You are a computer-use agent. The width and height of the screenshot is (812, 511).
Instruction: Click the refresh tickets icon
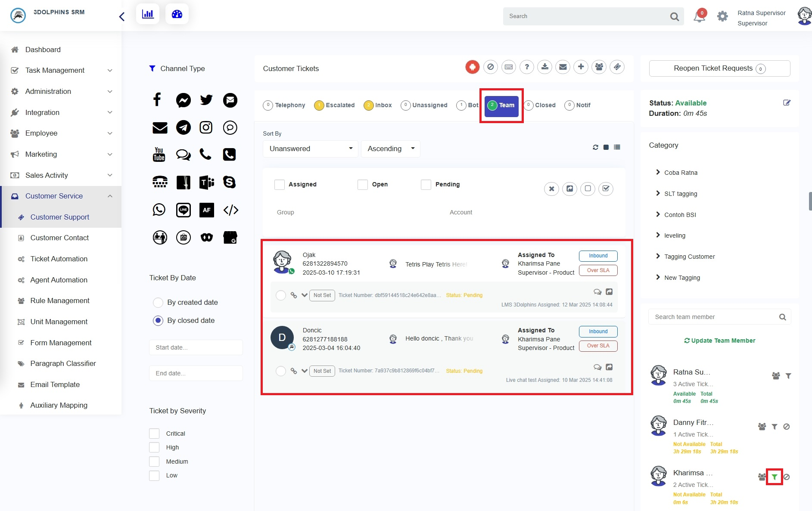(595, 147)
